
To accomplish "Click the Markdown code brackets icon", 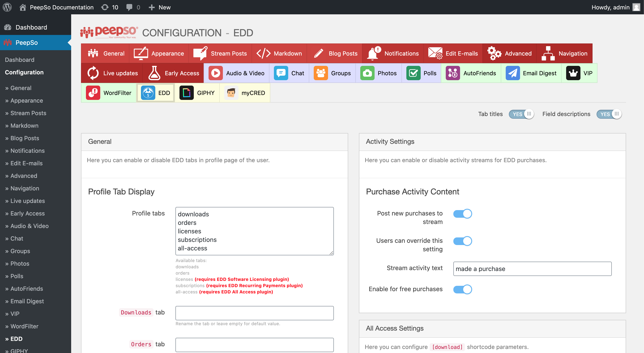I will pos(264,53).
